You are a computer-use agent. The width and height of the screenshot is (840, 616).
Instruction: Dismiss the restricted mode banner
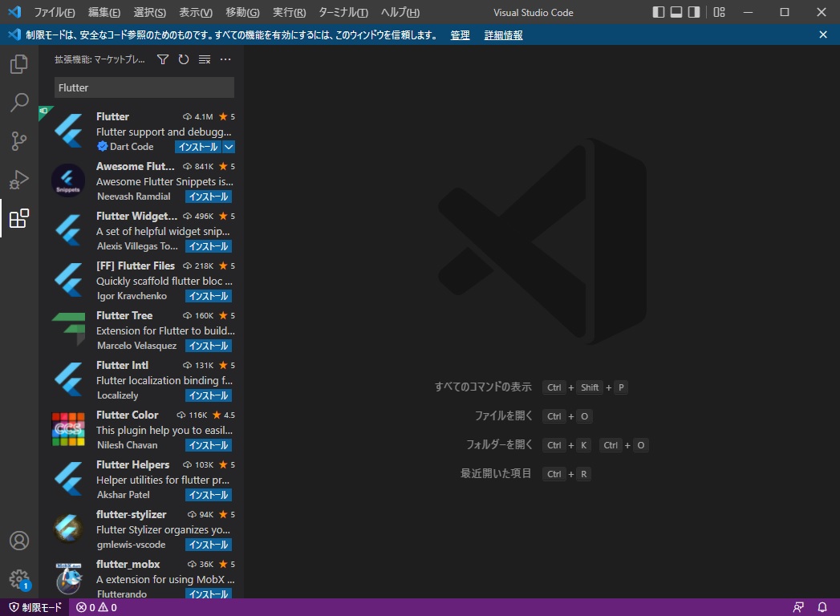[x=823, y=34]
